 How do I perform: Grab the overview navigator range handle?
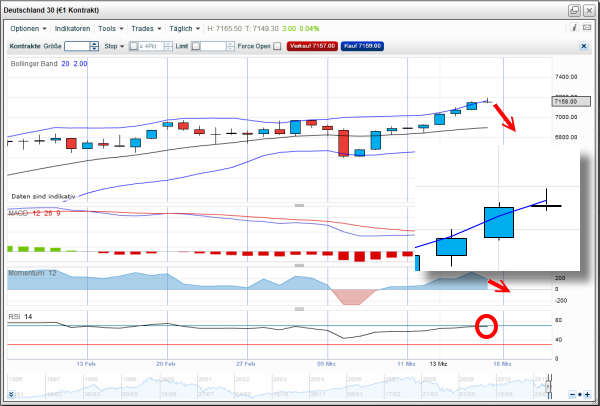pos(548,385)
